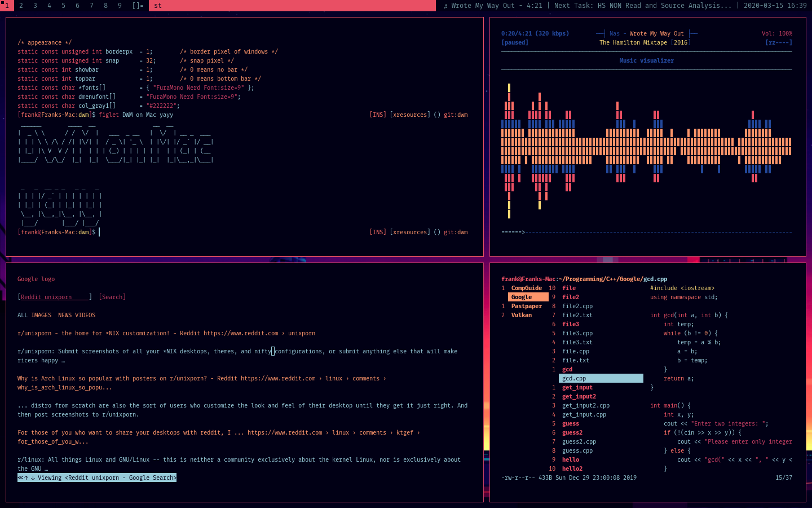This screenshot has width=812, height=508.
Task: Click the '/* appearance */' comment line
Action: (x=45, y=42)
